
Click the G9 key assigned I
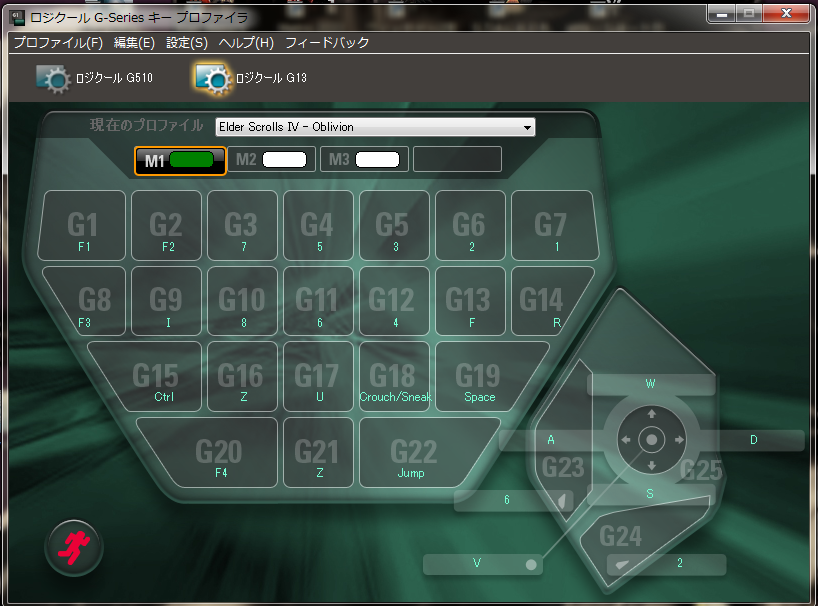coord(166,301)
